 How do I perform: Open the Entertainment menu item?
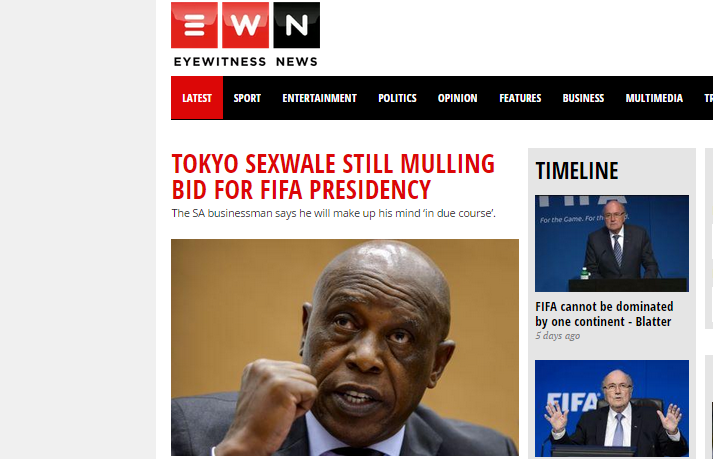(x=319, y=98)
